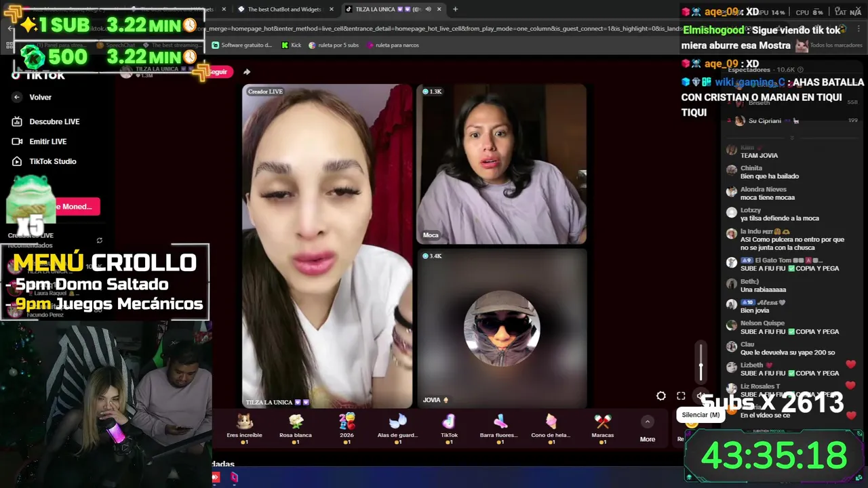Mute the live with speaker icon
Viewport: 868px width, 488px height.
point(701,396)
